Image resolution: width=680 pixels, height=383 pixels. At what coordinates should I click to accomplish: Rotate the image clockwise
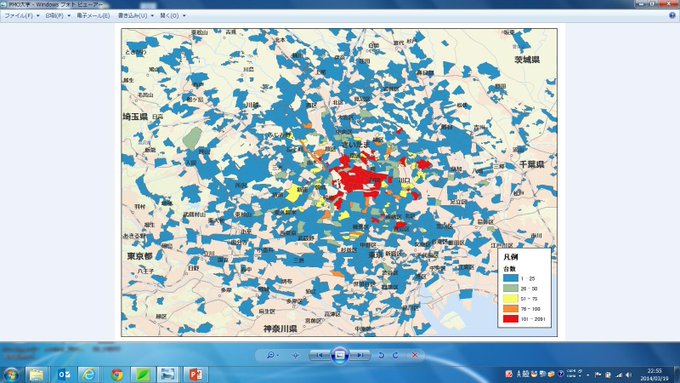[x=396, y=355]
